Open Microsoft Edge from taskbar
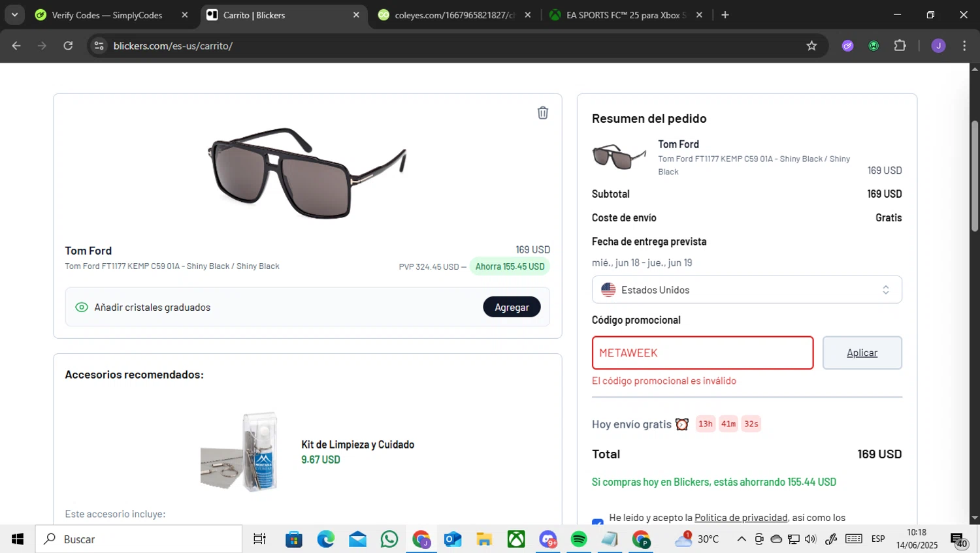The image size is (980, 553). click(326, 539)
